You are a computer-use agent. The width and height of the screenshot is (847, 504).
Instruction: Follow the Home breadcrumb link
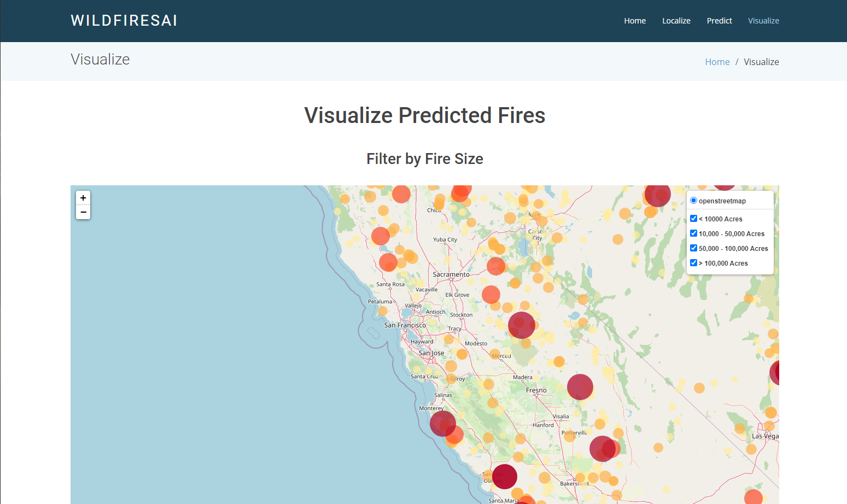click(x=717, y=62)
